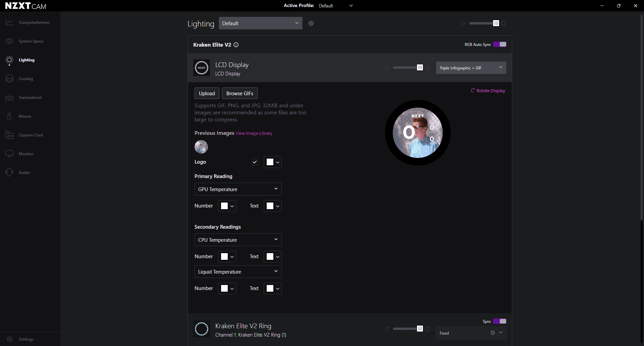This screenshot has height=346, width=644.
Task: Click the NZXT CAM logo
Action: coord(26,6)
